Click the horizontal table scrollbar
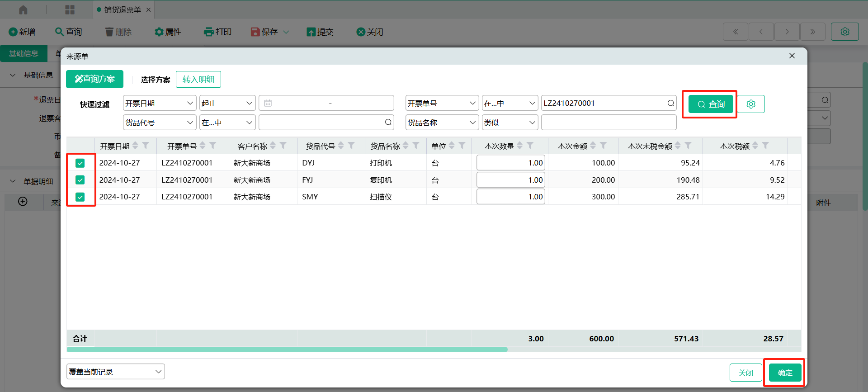Viewport: 868px width, 392px height. [x=287, y=349]
